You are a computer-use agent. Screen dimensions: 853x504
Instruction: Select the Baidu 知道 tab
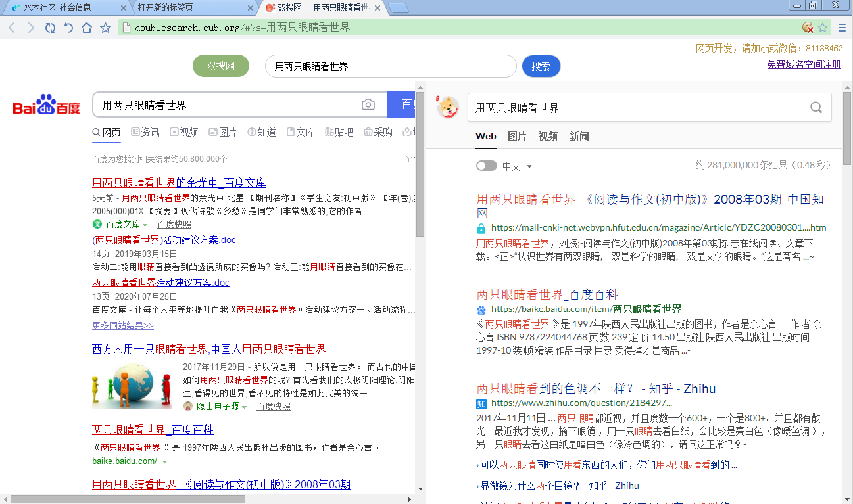[x=262, y=132]
